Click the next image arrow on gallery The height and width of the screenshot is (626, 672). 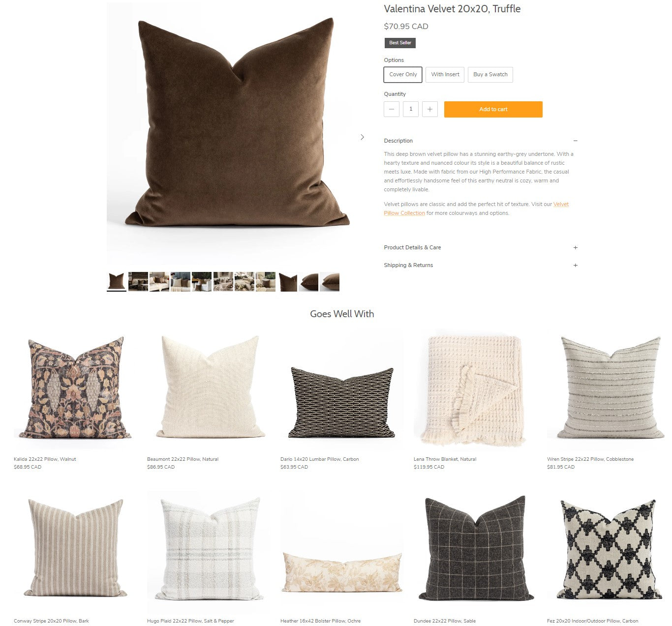point(363,137)
